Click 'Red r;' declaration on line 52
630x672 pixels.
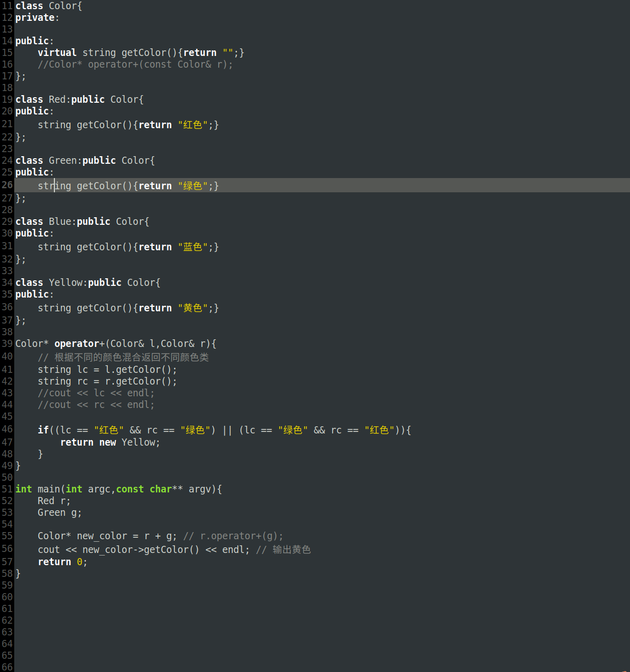(x=54, y=501)
